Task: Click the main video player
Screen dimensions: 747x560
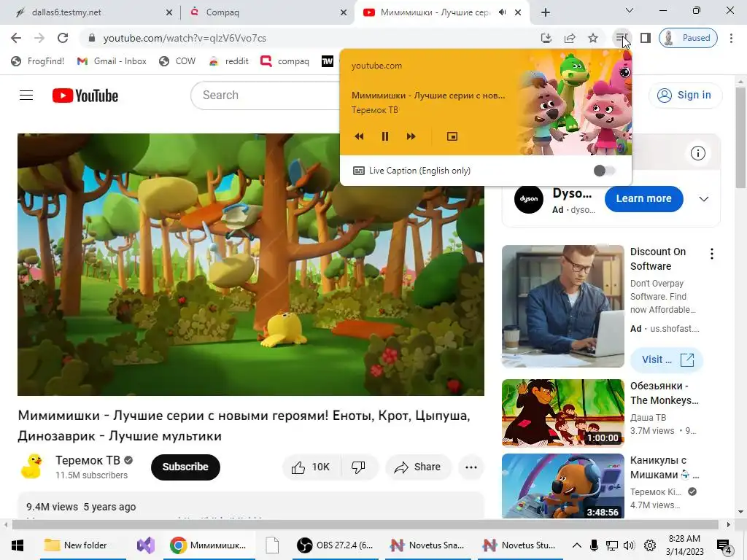Action: [251, 264]
